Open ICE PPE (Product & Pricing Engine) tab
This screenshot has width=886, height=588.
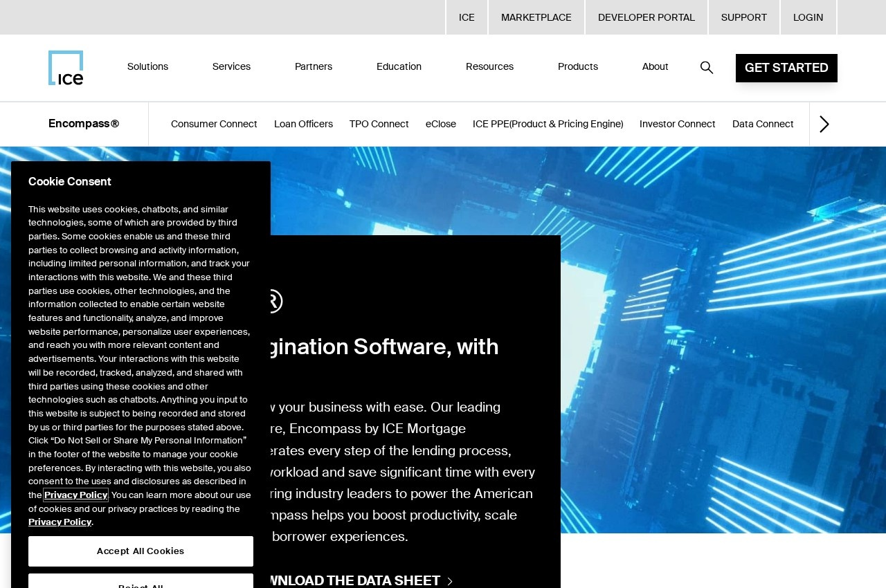[x=548, y=124]
